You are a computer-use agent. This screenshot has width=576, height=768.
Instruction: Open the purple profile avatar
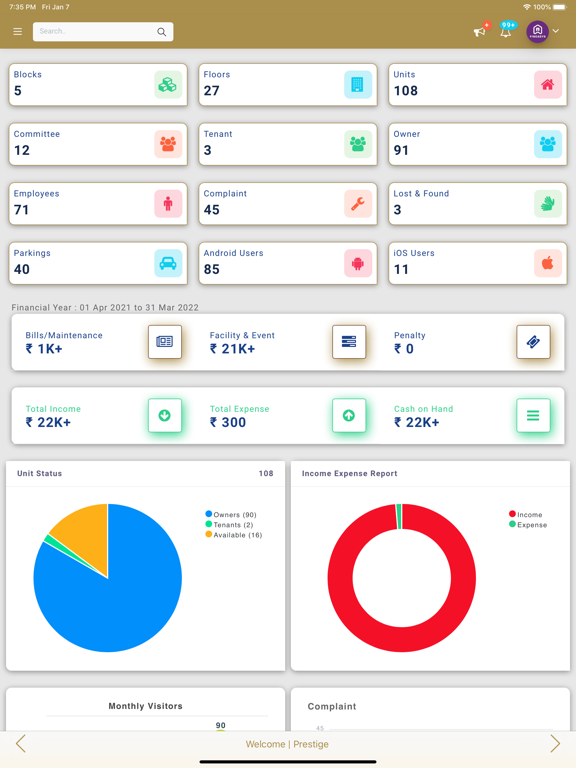pos(537,31)
